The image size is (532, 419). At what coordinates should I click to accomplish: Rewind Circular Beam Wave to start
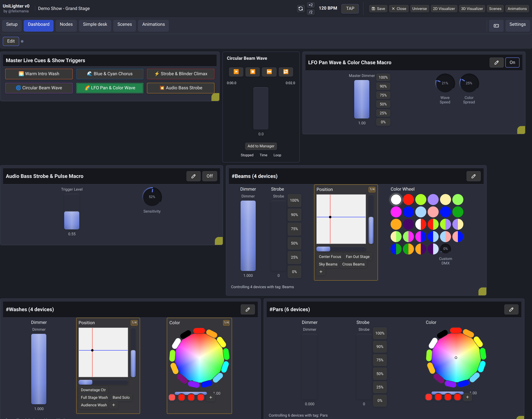(x=269, y=72)
